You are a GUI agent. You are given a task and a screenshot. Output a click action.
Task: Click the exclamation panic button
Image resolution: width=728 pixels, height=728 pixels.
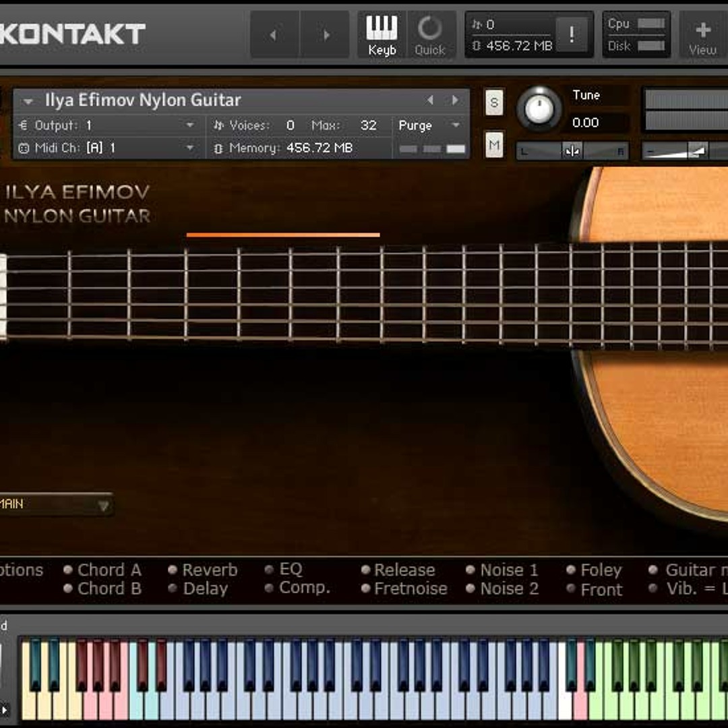click(x=572, y=35)
